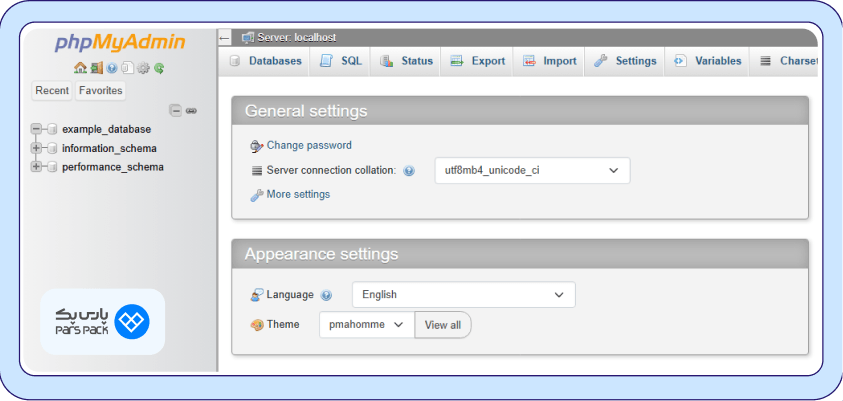843x401 pixels.
Task: Click the Change password link
Action: (309, 145)
